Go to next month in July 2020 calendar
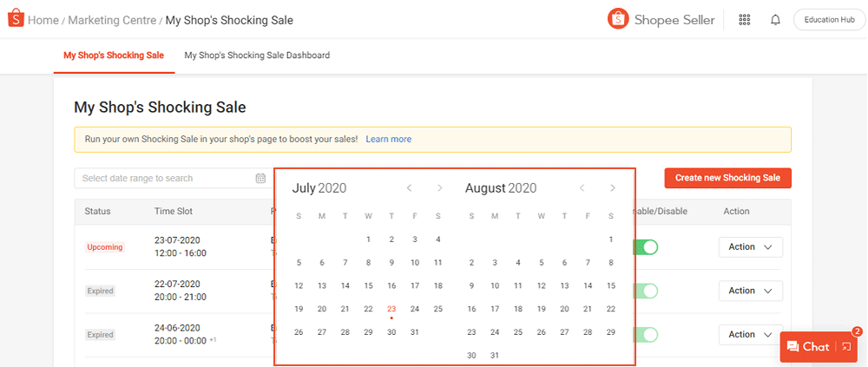The width and height of the screenshot is (868, 367). 440,188
